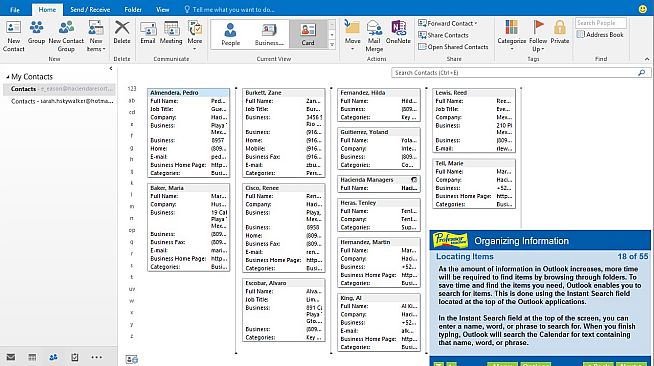Send Email to the contact
Image resolution: width=654 pixels, height=366 pixels.
click(148, 33)
